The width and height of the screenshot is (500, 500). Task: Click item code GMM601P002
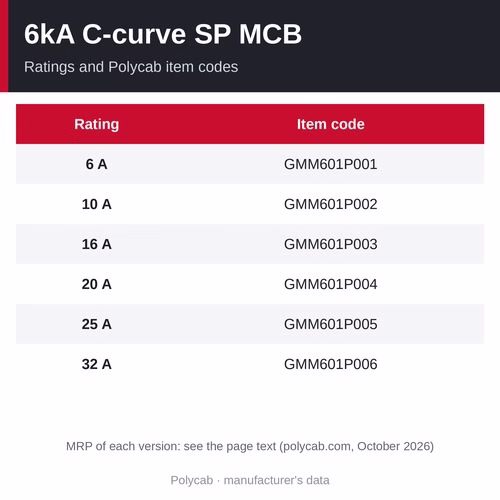[x=331, y=204]
